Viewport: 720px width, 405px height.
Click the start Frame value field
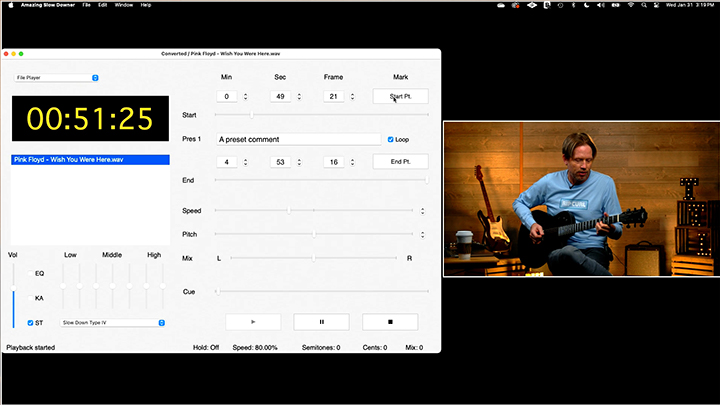(333, 96)
